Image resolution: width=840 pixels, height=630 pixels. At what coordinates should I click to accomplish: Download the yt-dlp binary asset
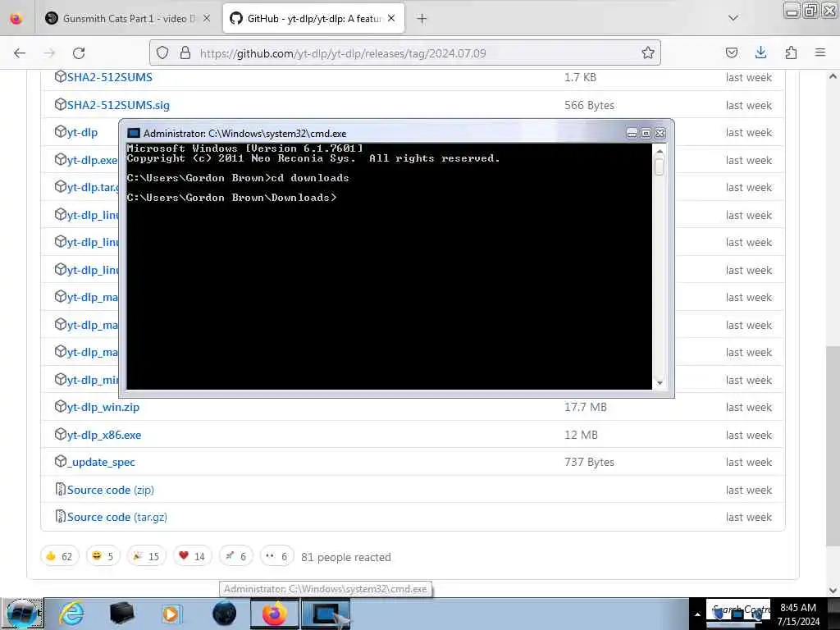(x=82, y=132)
